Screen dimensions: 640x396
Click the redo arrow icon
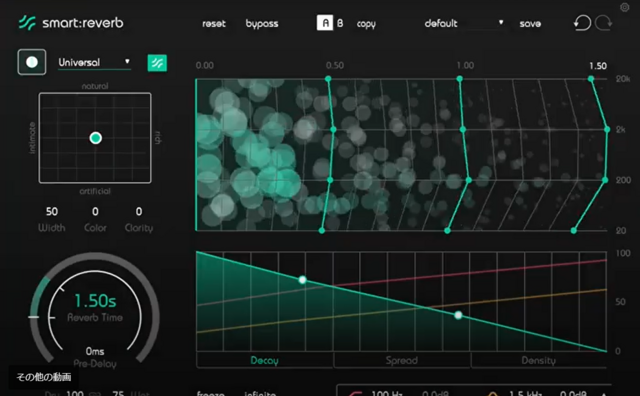point(603,23)
